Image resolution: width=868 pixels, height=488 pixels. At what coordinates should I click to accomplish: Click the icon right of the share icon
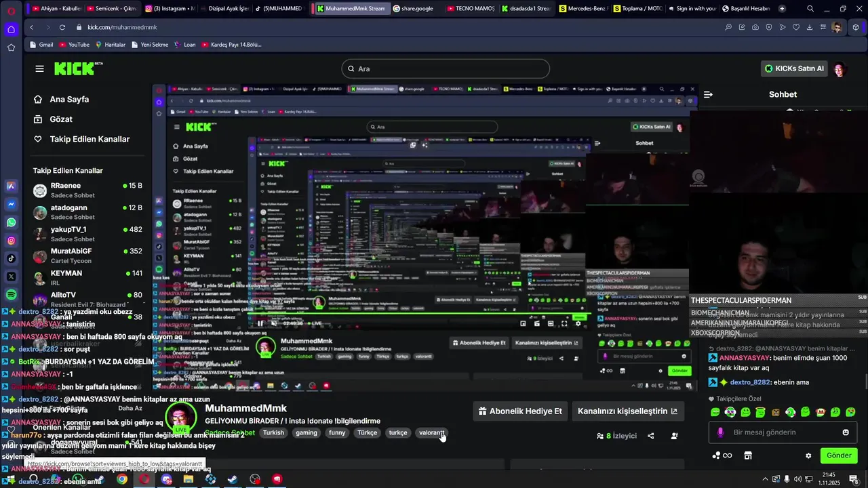click(x=674, y=436)
